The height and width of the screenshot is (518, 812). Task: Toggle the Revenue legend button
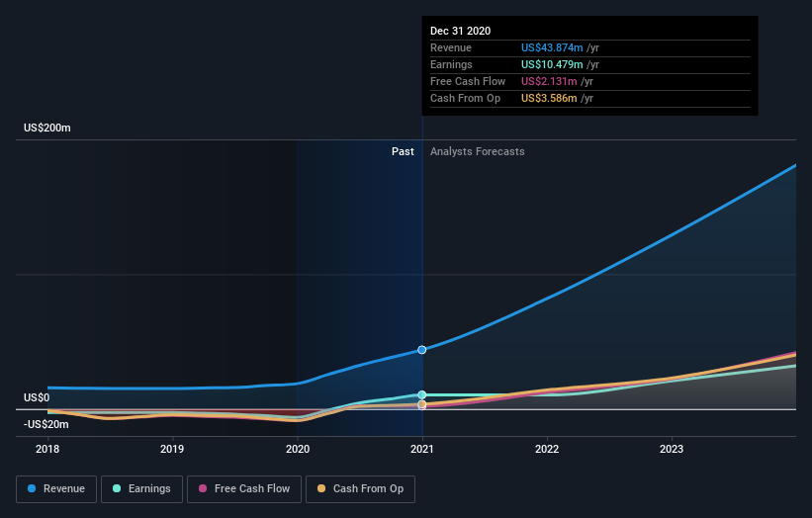point(56,489)
